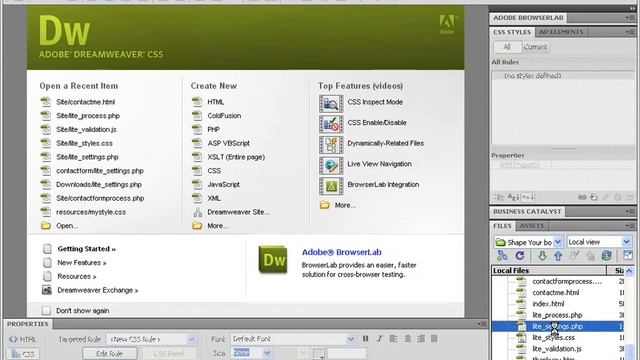Open the Business Catalyst panel tab
Screen dimensions: 640x360
527,211
